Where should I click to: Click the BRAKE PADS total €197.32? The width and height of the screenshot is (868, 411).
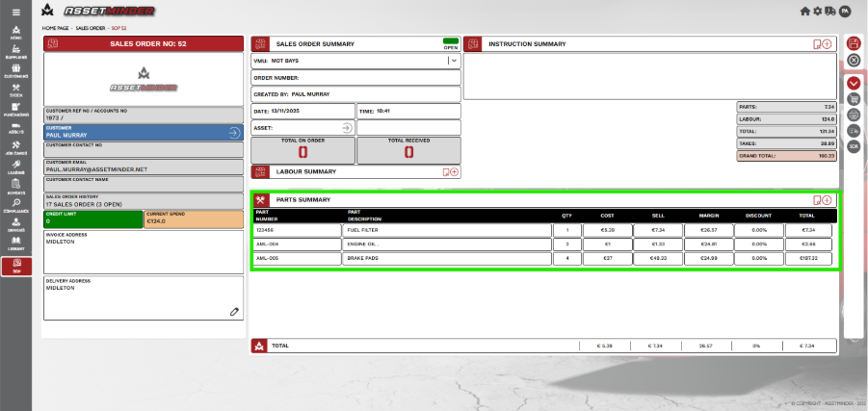coord(808,258)
